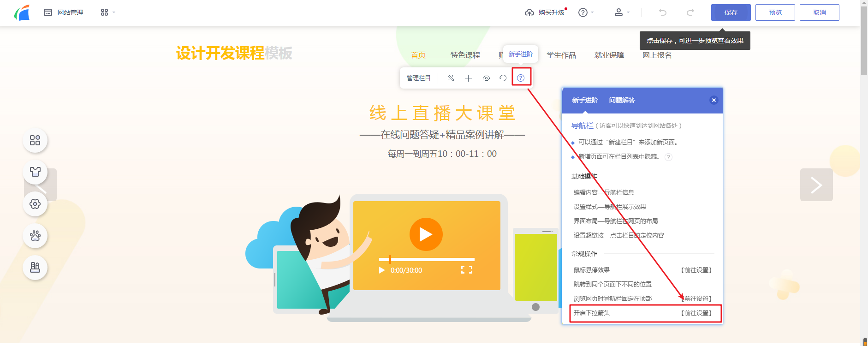868x346 pixels.
Task: Click the 取消 button
Action: coord(820,12)
